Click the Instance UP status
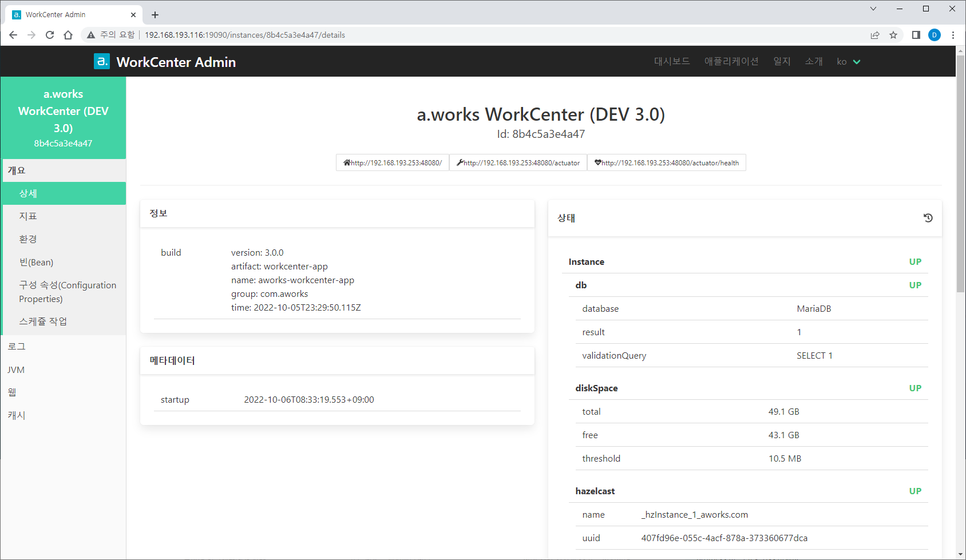Image resolution: width=966 pixels, height=560 pixels. (x=915, y=261)
